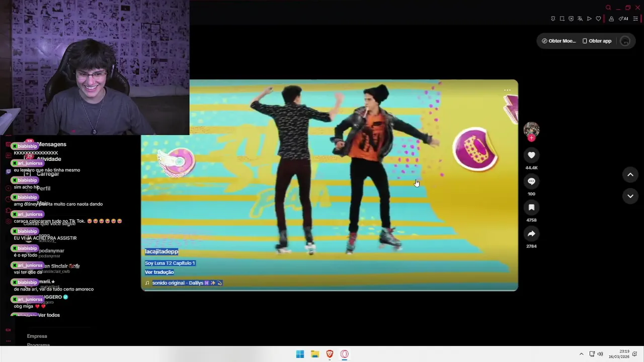Open the notification center tray icon
Image resolution: width=644 pixels, height=362 pixels.
(635, 354)
